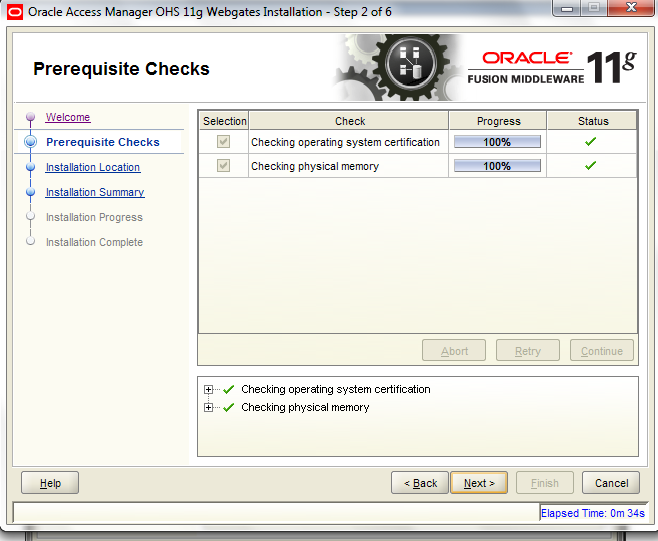Click the Continue button
The image size is (658, 541).
pyautogui.click(x=602, y=350)
